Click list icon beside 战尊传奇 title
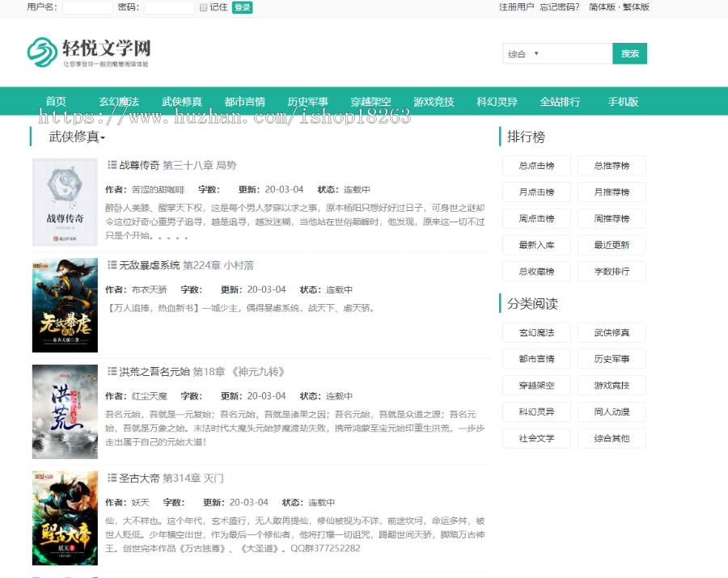728x578 pixels. coord(112,165)
